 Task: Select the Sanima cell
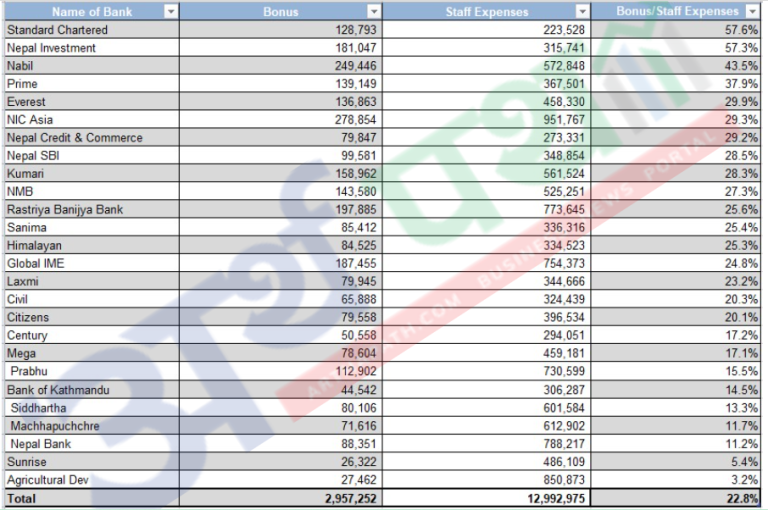(92, 227)
